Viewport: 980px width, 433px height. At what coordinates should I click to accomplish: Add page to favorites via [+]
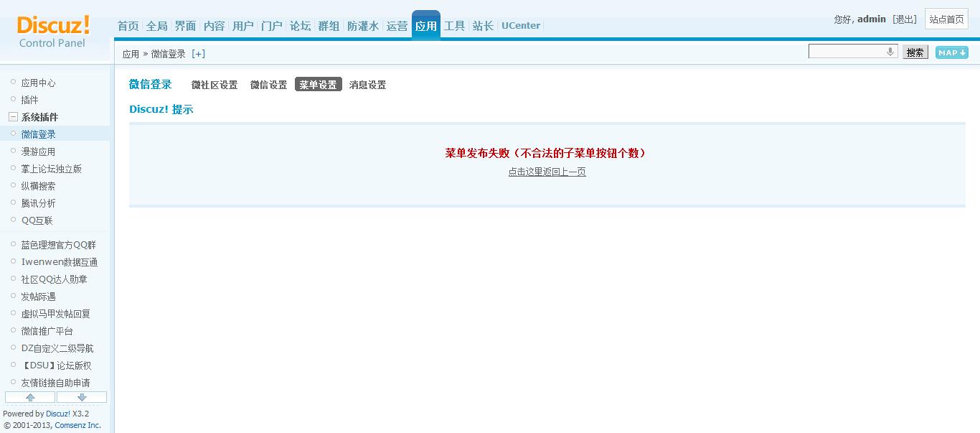click(199, 54)
